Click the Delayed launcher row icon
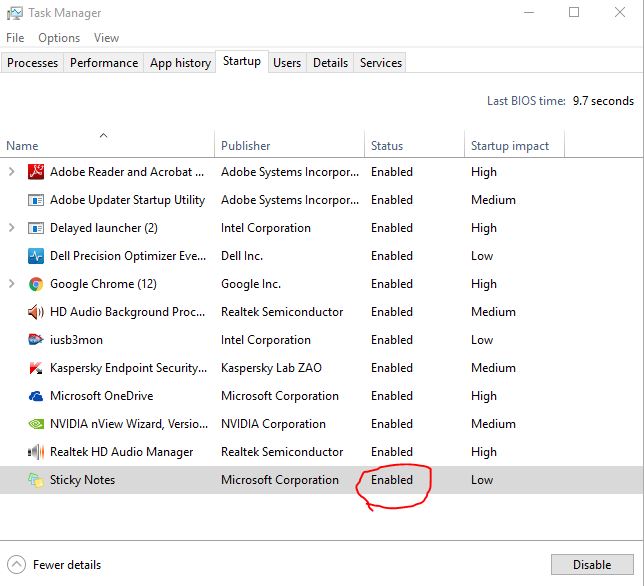 tap(36, 228)
